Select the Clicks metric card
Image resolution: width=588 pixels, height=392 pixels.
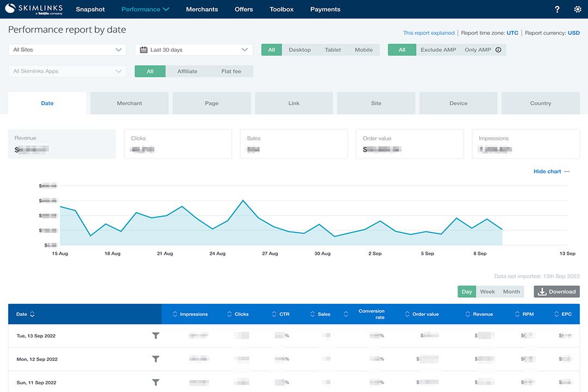coord(177,144)
